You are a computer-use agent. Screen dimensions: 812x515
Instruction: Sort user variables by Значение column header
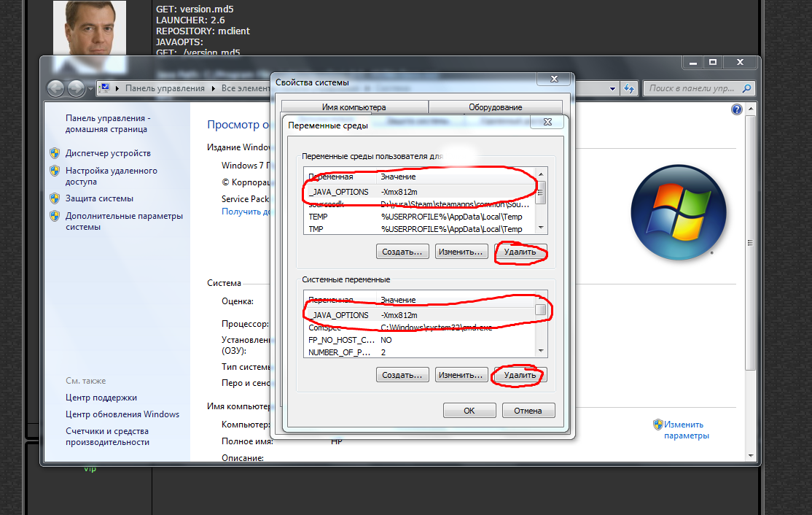456,177
